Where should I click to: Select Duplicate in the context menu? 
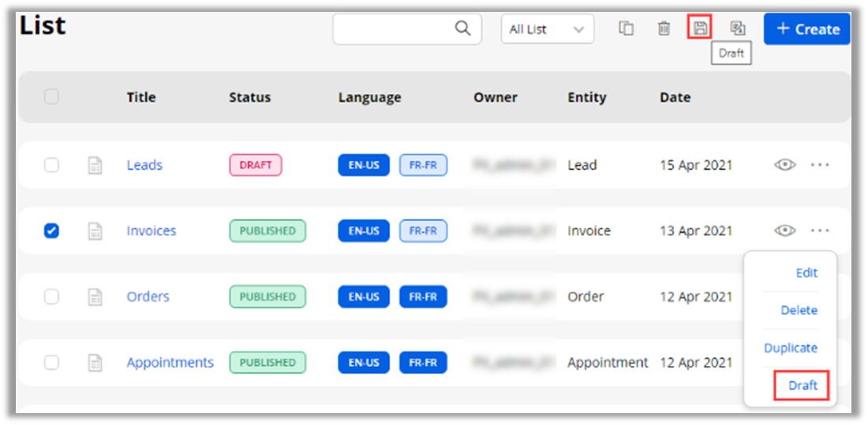point(790,348)
